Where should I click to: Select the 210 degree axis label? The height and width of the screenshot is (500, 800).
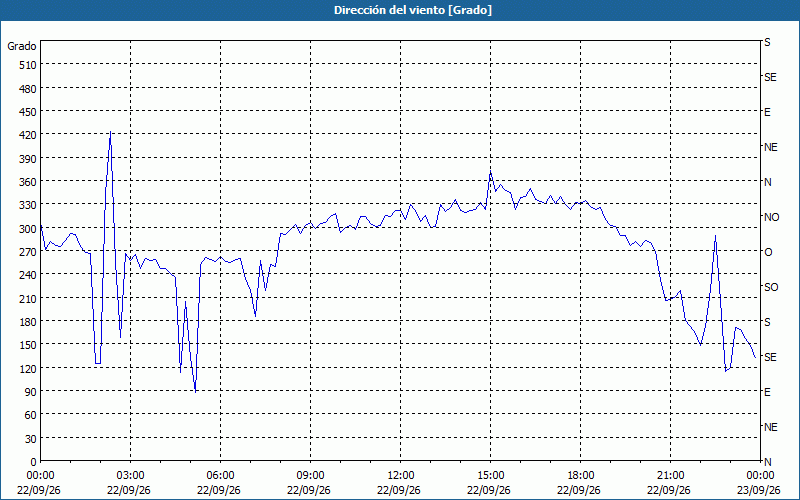coord(28,298)
